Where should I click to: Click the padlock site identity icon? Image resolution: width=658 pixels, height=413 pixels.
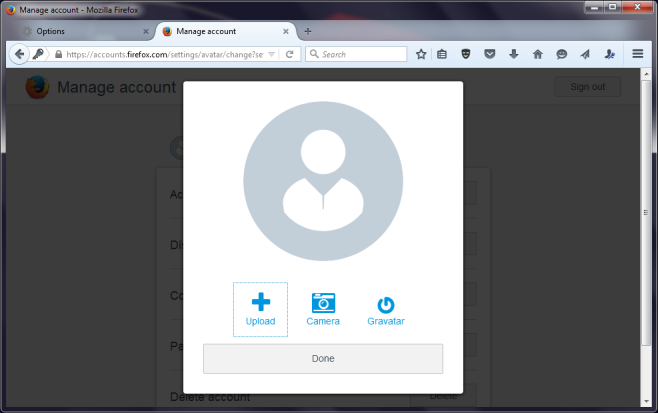click(59, 54)
